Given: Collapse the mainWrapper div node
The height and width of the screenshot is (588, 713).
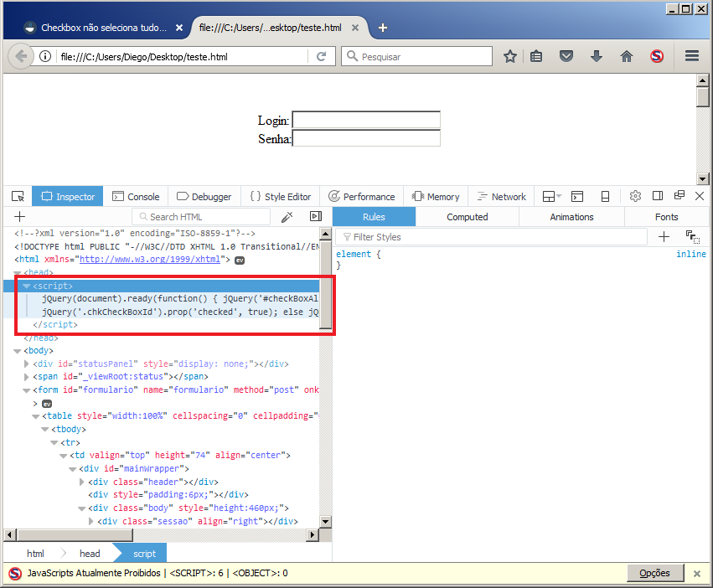Looking at the screenshot, I should click(x=72, y=469).
